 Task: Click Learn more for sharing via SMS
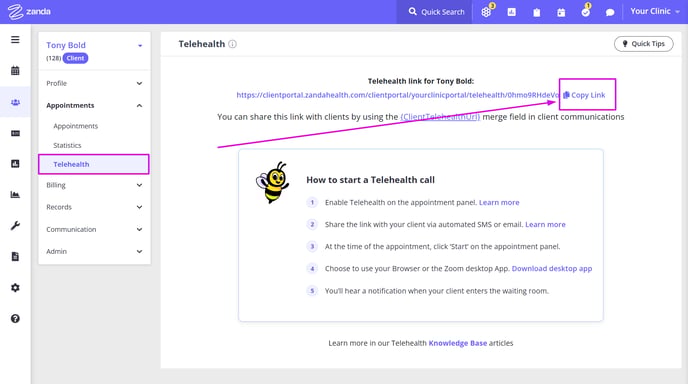(x=545, y=224)
